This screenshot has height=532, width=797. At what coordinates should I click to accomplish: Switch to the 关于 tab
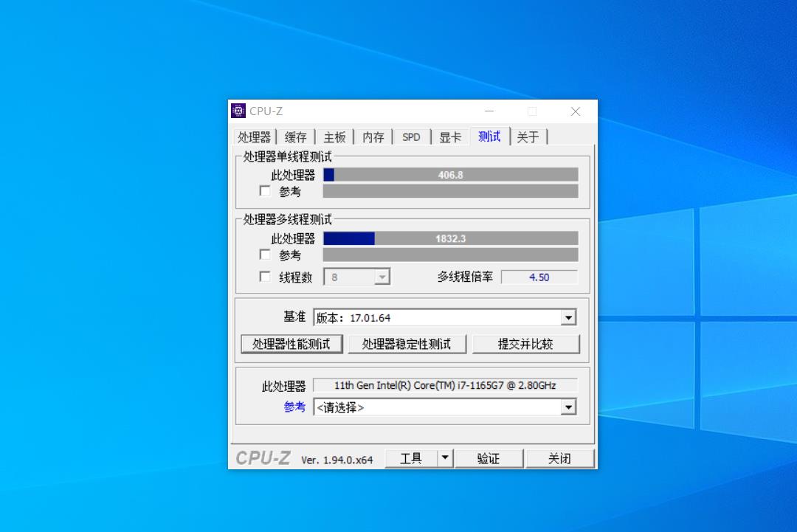529,136
